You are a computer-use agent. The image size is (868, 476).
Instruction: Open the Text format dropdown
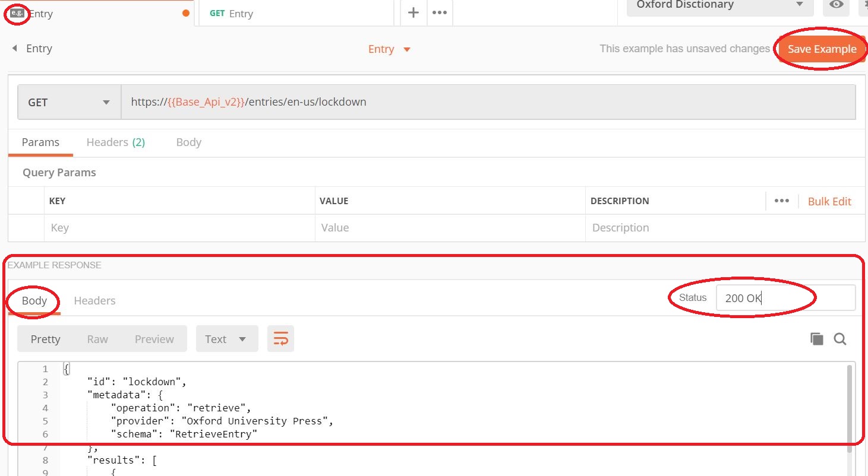tap(226, 339)
